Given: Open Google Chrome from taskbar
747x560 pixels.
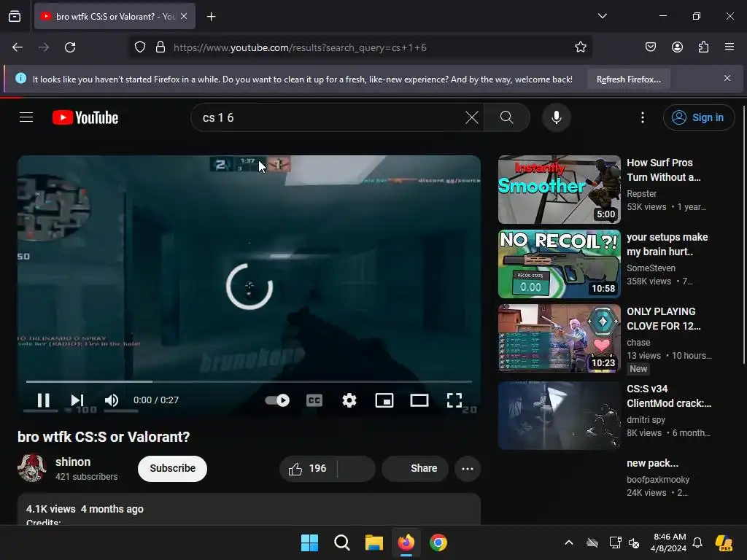Looking at the screenshot, I should click(x=438, y=542).
